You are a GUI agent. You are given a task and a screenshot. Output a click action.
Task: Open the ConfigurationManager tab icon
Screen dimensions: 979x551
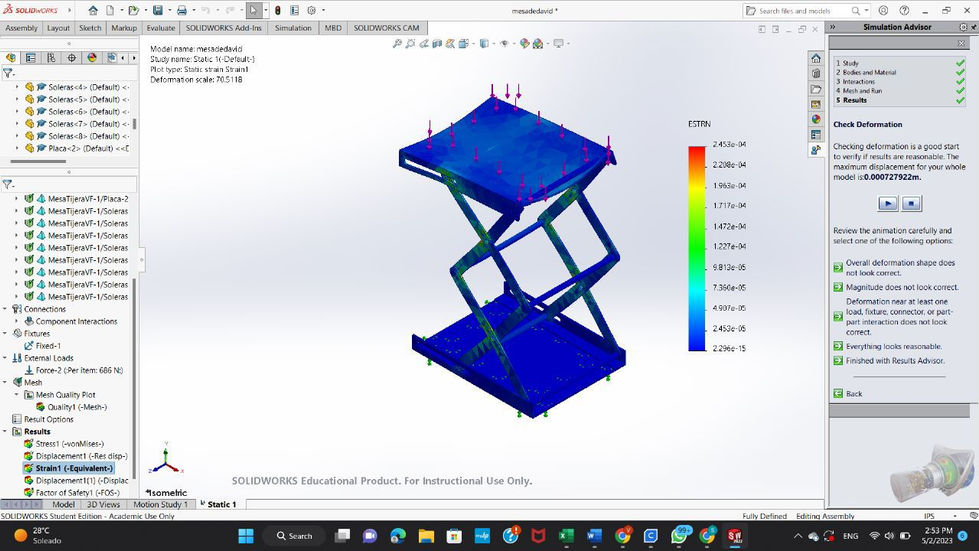click(x=51, y=57)
